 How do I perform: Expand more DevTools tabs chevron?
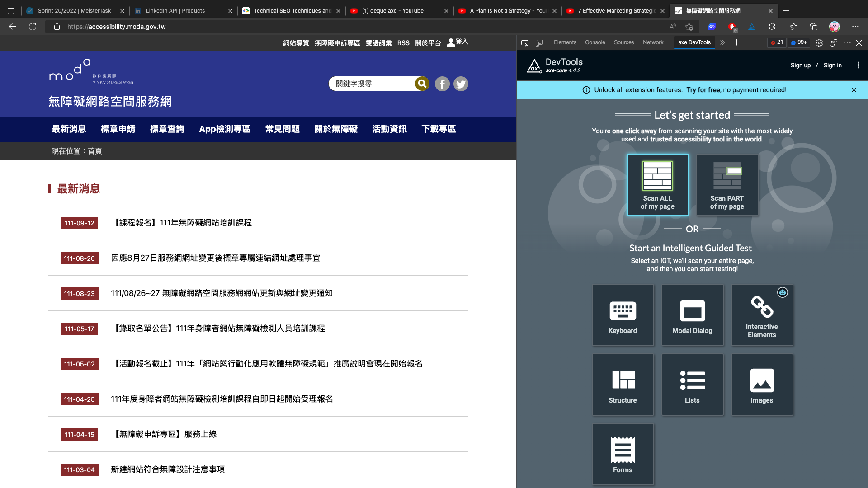(722, 42)
